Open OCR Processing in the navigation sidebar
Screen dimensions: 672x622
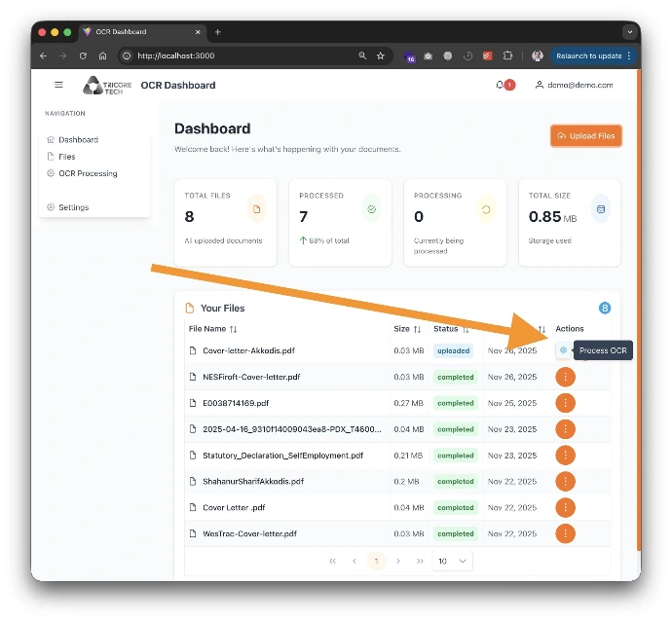point(88,173)
